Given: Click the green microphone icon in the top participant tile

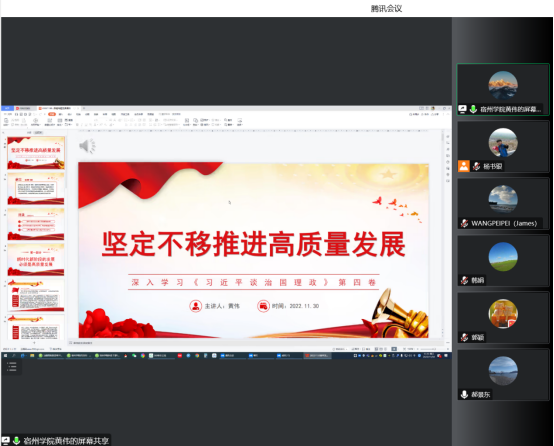Looking at the screenshot, I should pyautogui.click(x=473, y=109).
